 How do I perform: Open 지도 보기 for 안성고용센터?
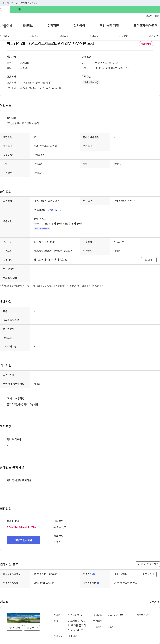[149, 574]
